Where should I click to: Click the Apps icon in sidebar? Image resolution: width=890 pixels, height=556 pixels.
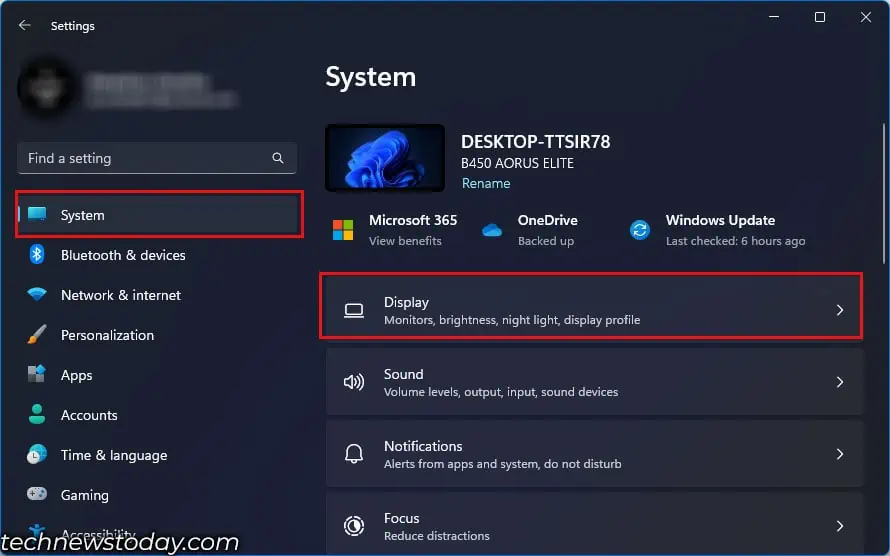tap(37, 373)
